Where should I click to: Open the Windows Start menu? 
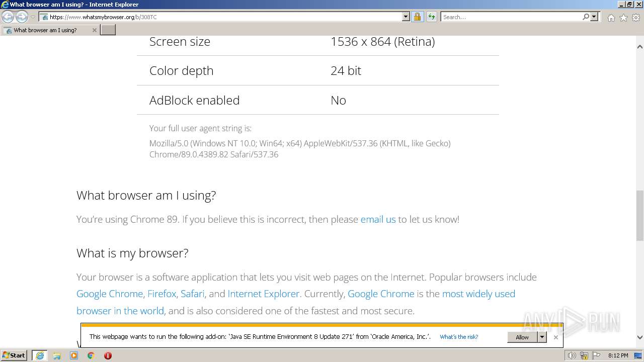[14, 355]
